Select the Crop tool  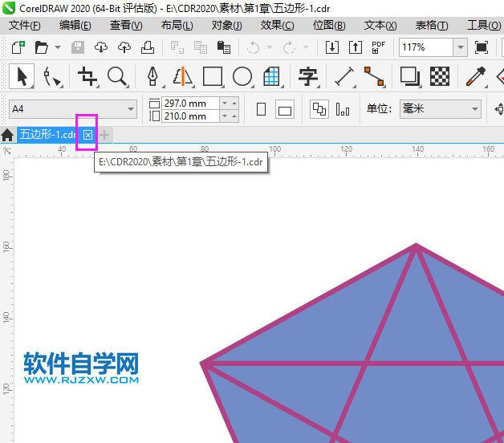[87, 76]
